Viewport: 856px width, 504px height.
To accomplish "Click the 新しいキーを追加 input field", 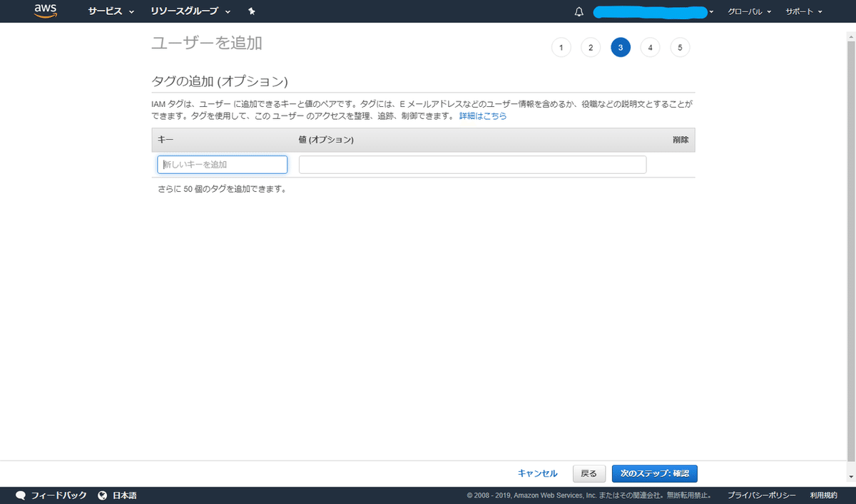I will click(222, 164).
